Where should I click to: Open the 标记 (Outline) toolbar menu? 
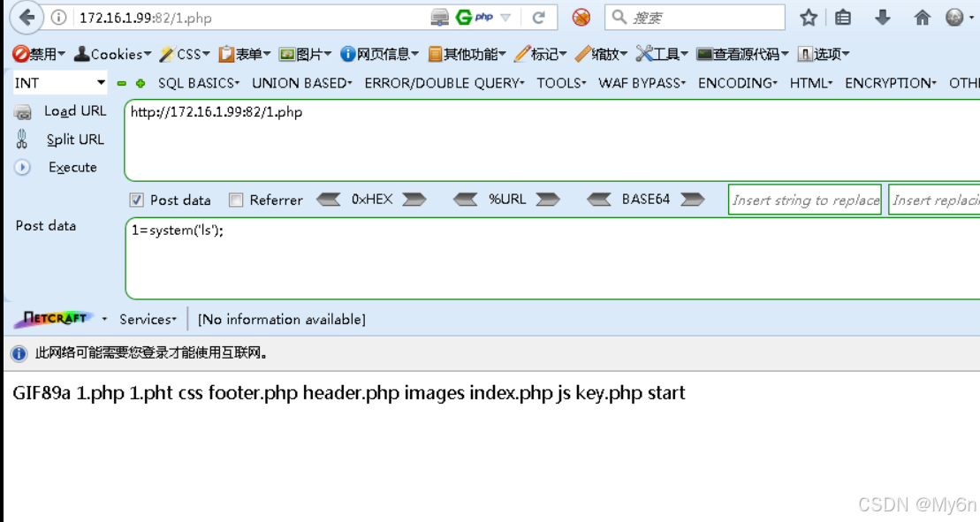click(x=541, y=55)
